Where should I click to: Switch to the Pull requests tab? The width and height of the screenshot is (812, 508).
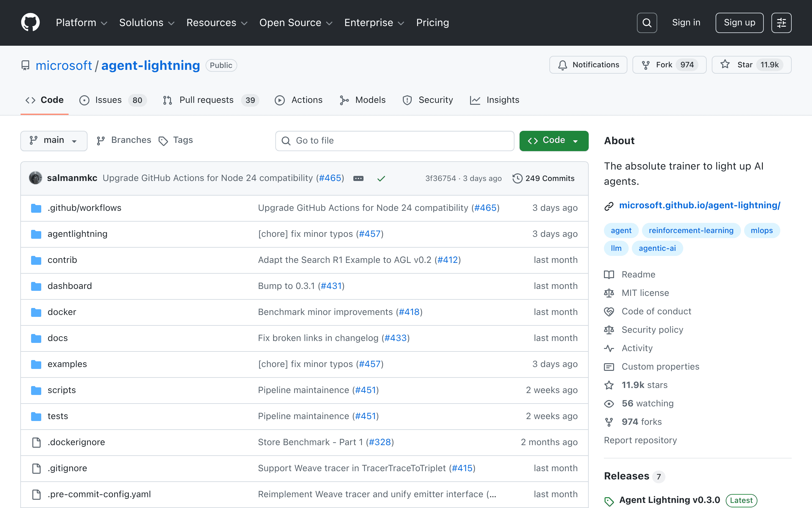(211, 100)
